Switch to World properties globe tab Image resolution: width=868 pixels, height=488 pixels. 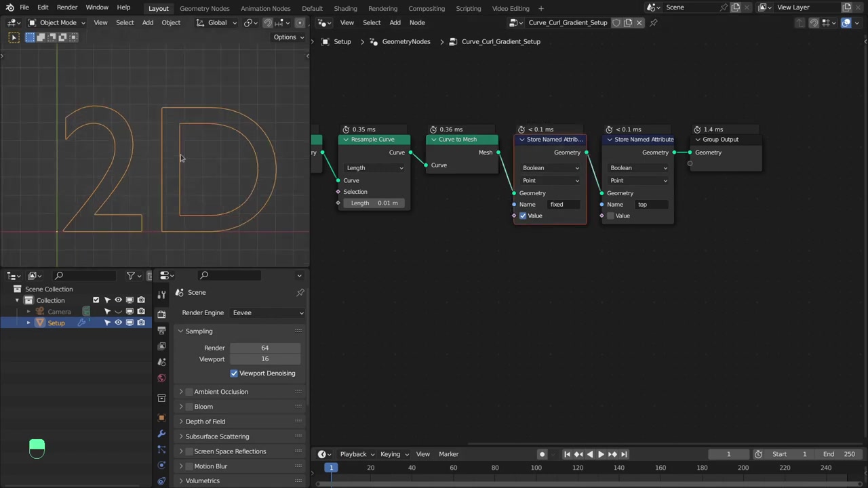pyautogui.click(x=161, y=378)
